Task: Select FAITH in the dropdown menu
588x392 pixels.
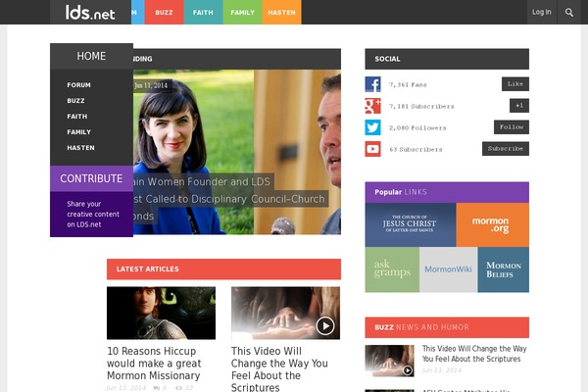Action: 77,117
